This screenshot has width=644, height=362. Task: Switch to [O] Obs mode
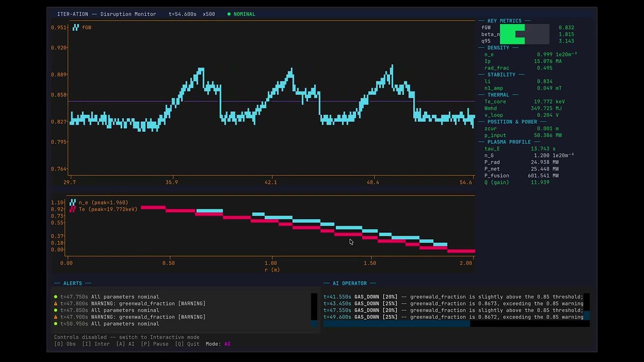coord(65,344)
